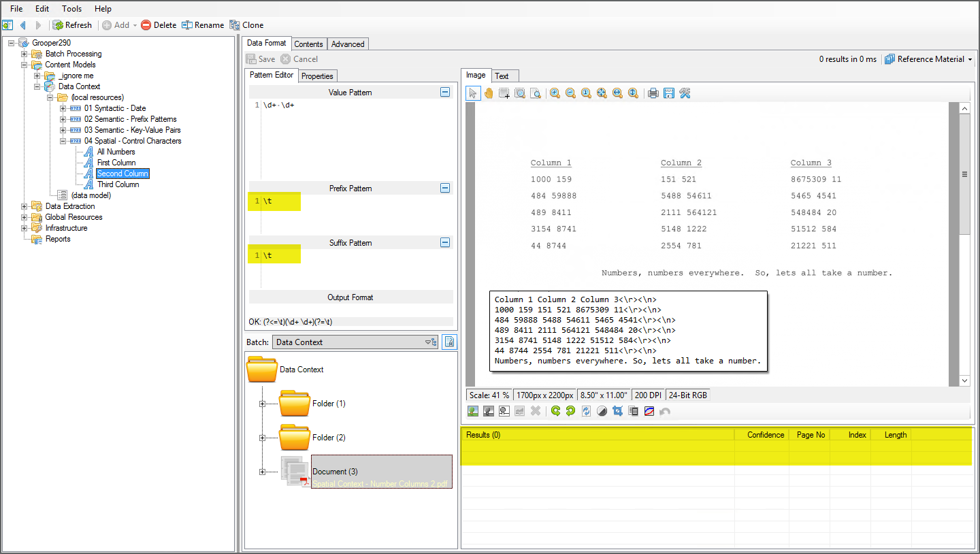Select the arrow pointer tool
This screenshot has height=554, width=980.
473,93
